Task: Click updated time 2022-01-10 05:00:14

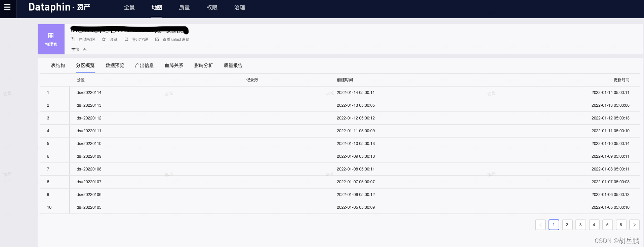Action: point(610,144)
